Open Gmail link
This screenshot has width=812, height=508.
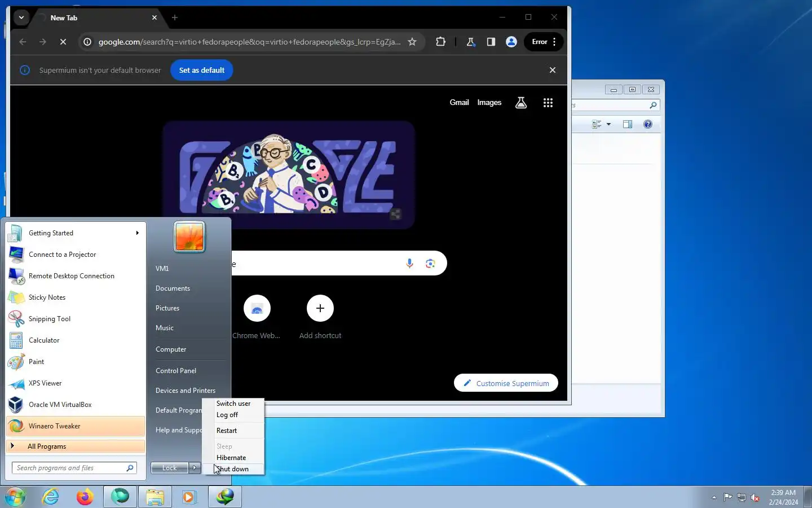(459, 102)
